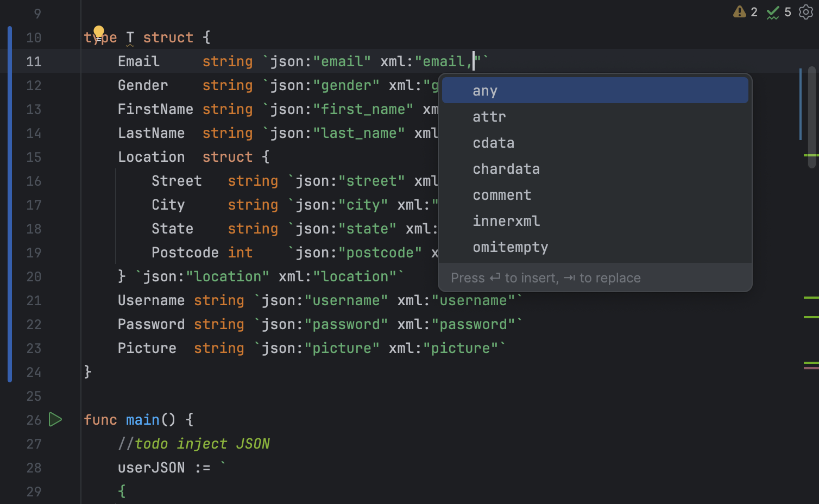
Task: Select "any" in the completion popup
Action: click(x=484, y=90)
